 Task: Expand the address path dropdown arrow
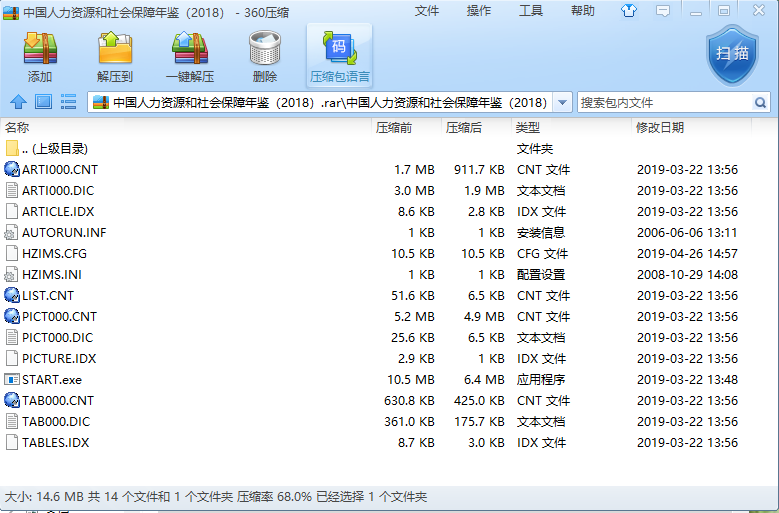click(562, 103)
